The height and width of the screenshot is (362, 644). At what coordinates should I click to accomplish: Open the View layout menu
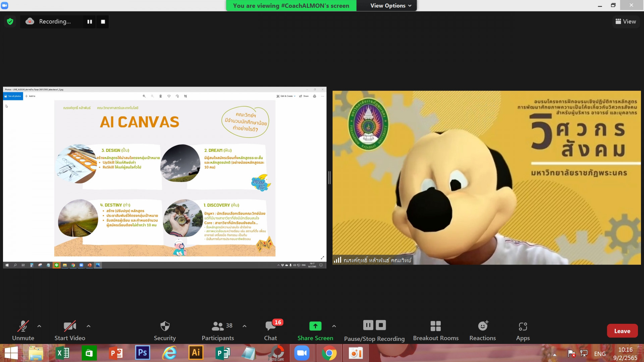click(626, 21)
